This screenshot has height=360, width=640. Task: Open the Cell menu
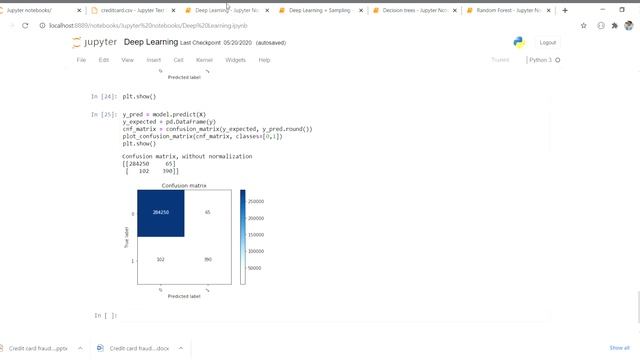coord(178,60)
